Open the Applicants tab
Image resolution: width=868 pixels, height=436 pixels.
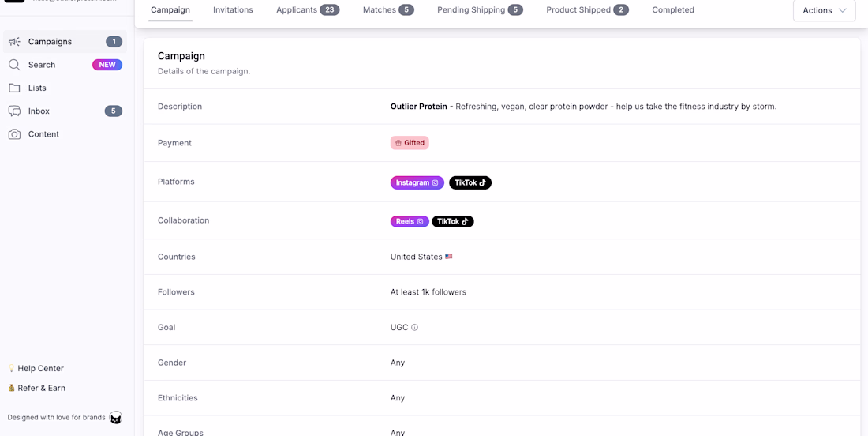click(307, 10)
